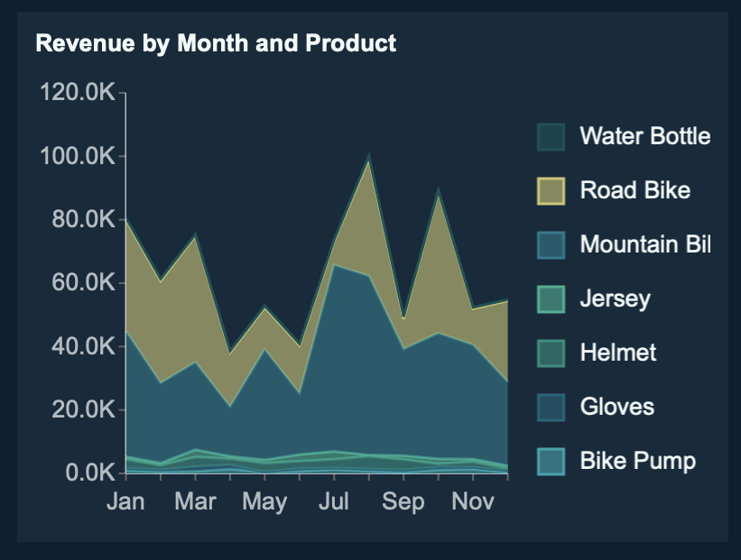
Task: Click the Road Bike legend color swatch
Action: click(551, 191)
